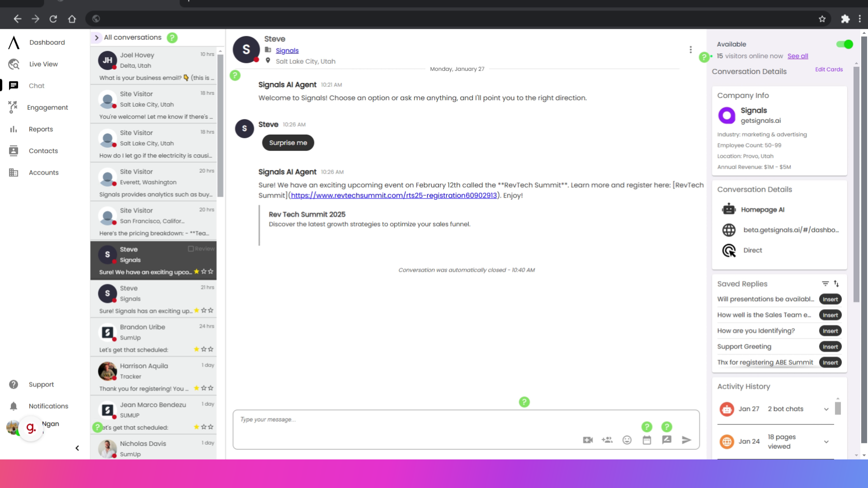Open Live View from the sidebar
Image resolution: width=868 pixels, height=488 pixels.
[42, 64]
